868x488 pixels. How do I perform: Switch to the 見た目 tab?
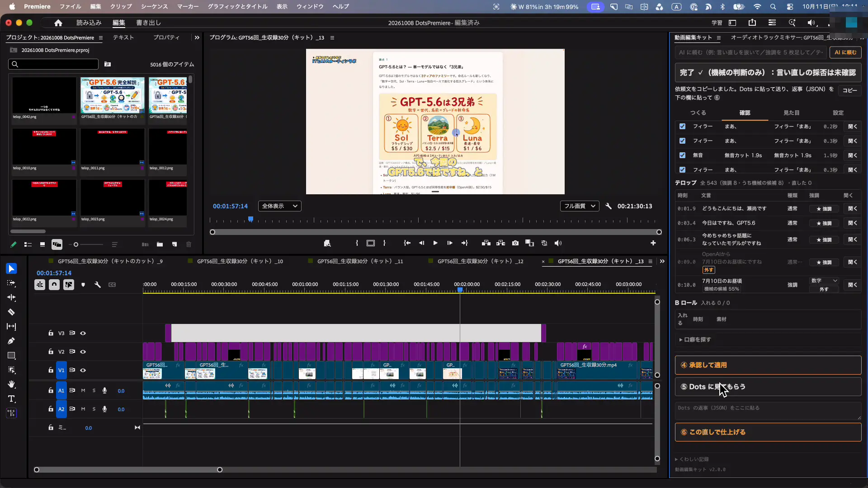[792, 113]
